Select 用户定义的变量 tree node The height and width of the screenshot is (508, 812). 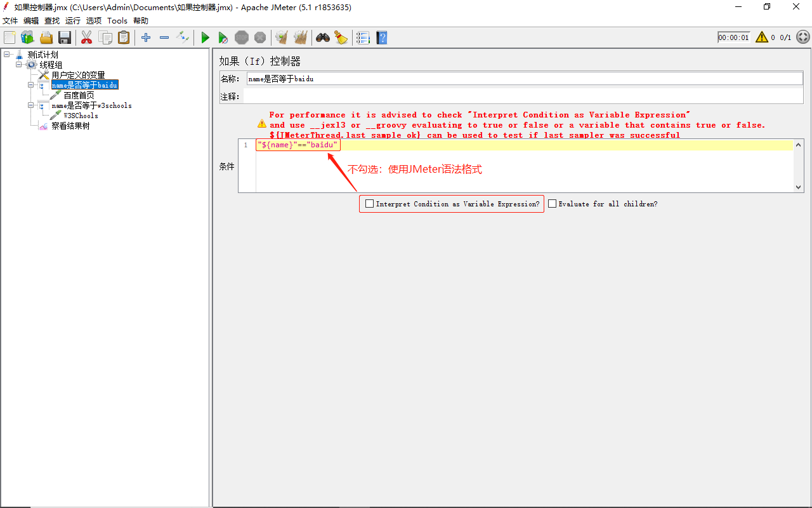pyautogui.click(x=79, y=75)
